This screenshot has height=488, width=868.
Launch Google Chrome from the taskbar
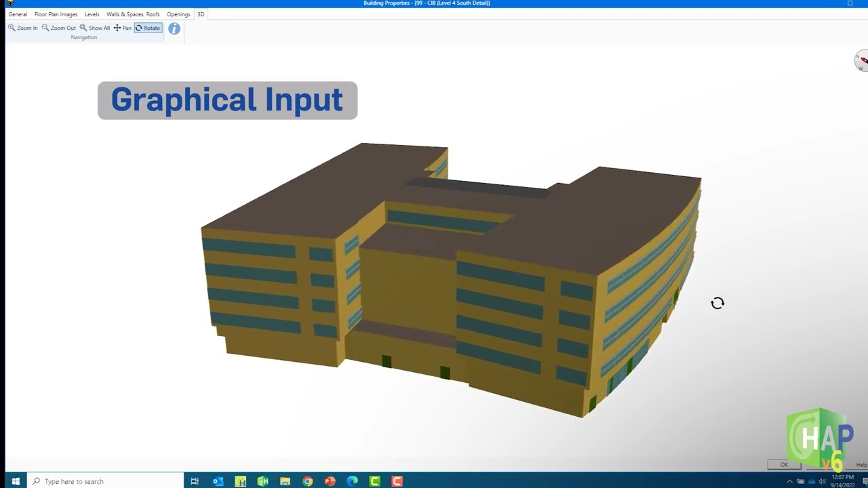307,481
